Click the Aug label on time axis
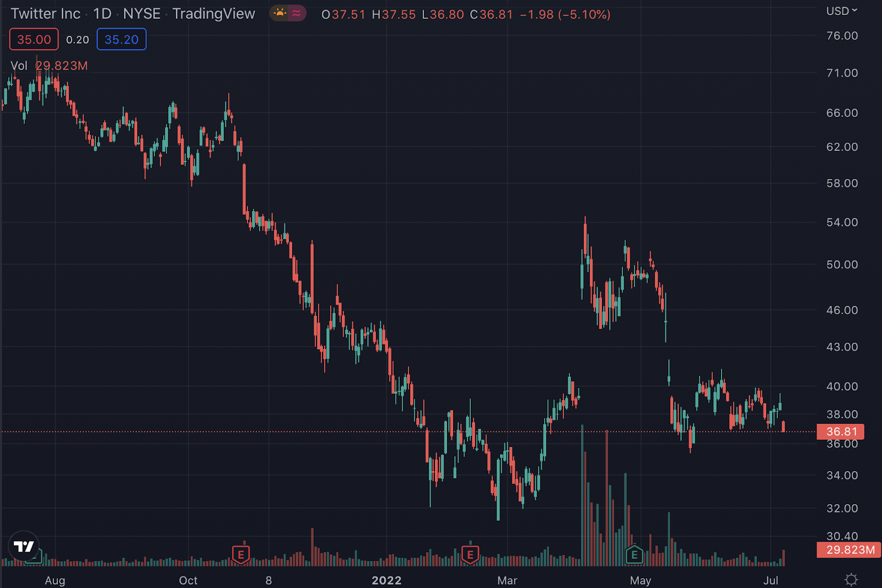Screen dimensions: 882x588 (55, 580)
